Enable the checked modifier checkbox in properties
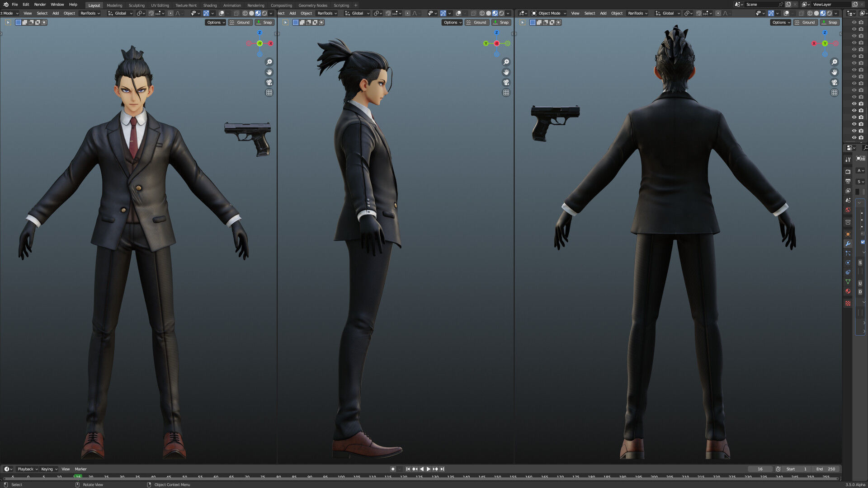 [x=863, y=242]
